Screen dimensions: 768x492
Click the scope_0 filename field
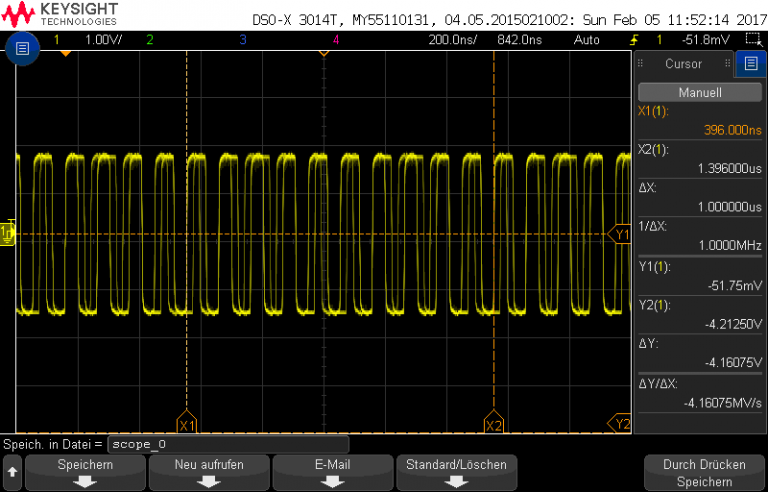click(x=228, y=444)
